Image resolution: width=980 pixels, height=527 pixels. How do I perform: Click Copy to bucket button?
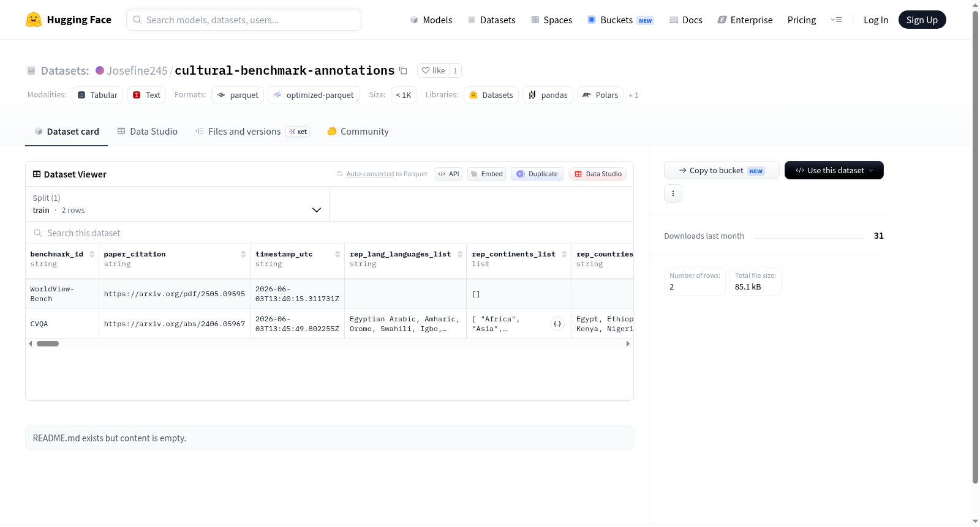(x=722, y=170)
